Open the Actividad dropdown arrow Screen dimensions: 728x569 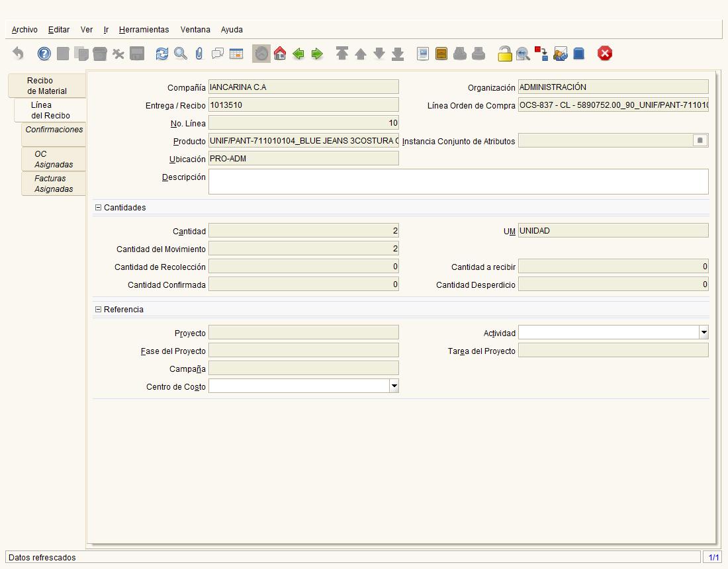pos(704,332)
